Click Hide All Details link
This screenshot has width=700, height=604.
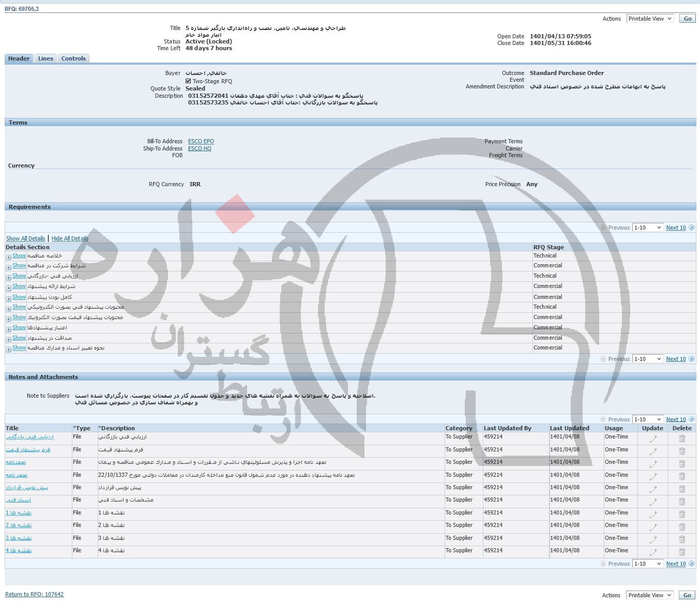70,238
